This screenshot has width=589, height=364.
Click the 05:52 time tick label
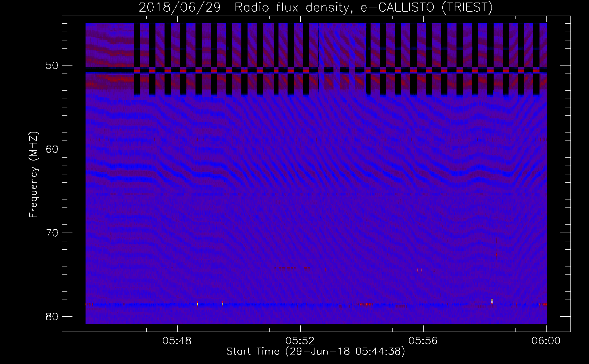pyautogui.click(x=300, y=341)
